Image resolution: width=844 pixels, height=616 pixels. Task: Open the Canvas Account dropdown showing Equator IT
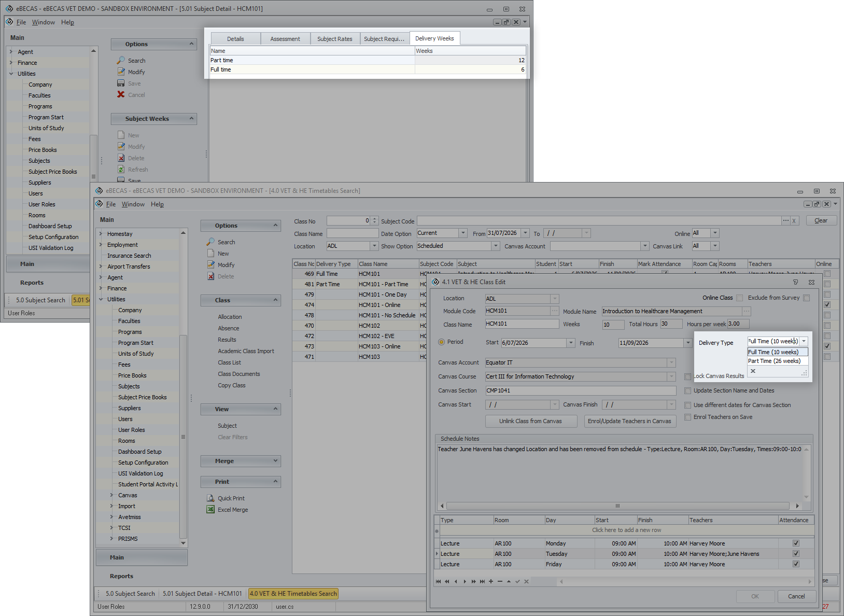coord(671,362)
